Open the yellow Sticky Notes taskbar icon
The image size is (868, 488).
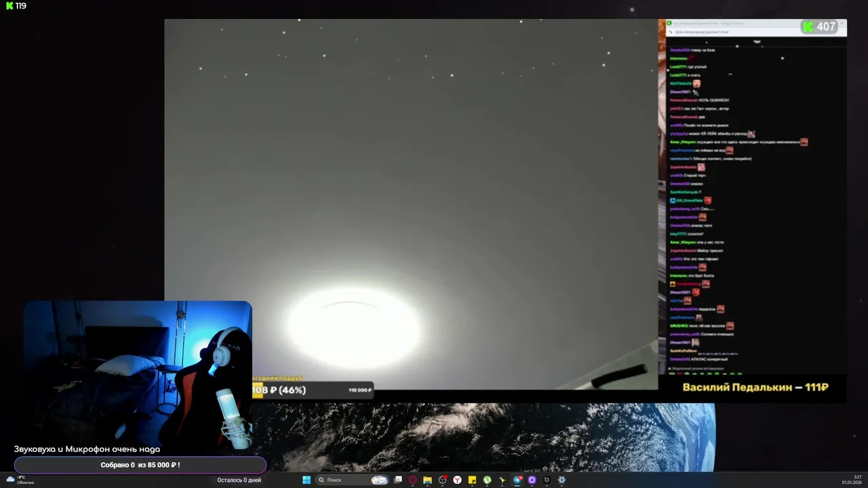click(472, 480)
